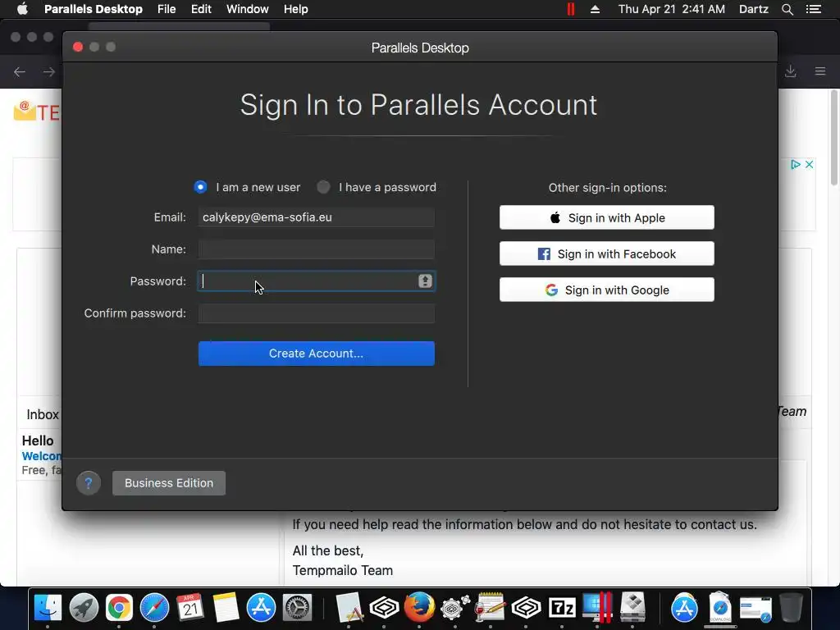Launch Firefox from the dock
The image size is (840, 630).
pyautogui.click(x=419, y=608)
